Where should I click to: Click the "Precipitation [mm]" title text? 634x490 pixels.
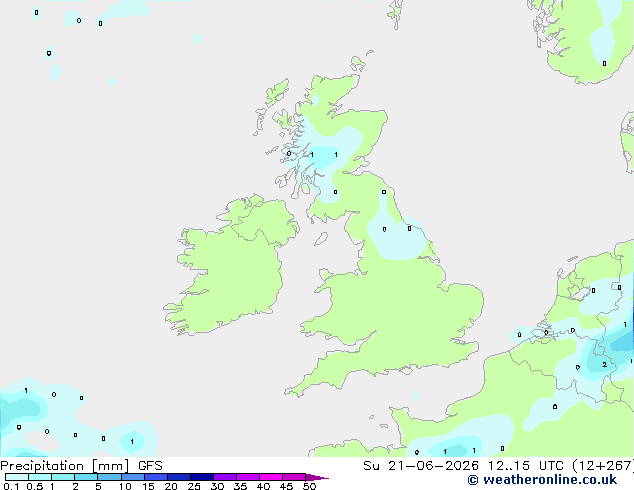(65, 466)
